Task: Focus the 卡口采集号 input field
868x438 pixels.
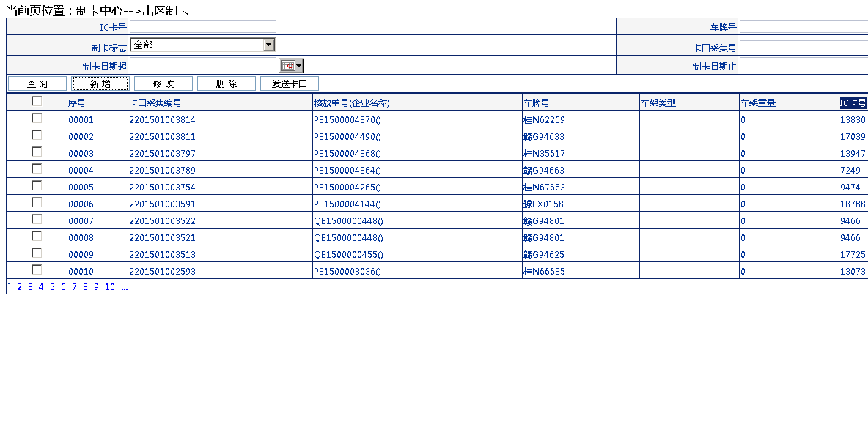Action: 803,47
